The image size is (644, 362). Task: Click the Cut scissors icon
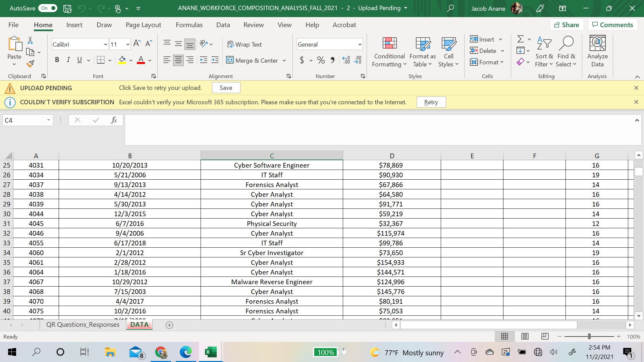(x=30, y=41)
